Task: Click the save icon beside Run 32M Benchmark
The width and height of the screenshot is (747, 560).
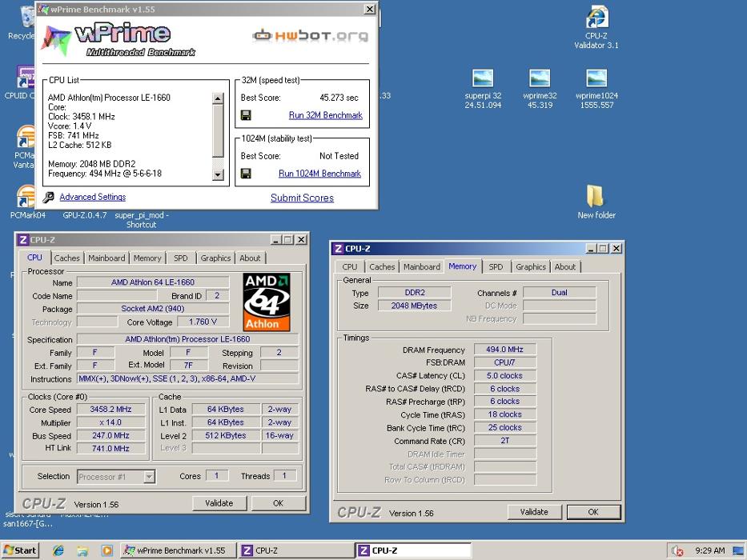Action: [246, 115]
